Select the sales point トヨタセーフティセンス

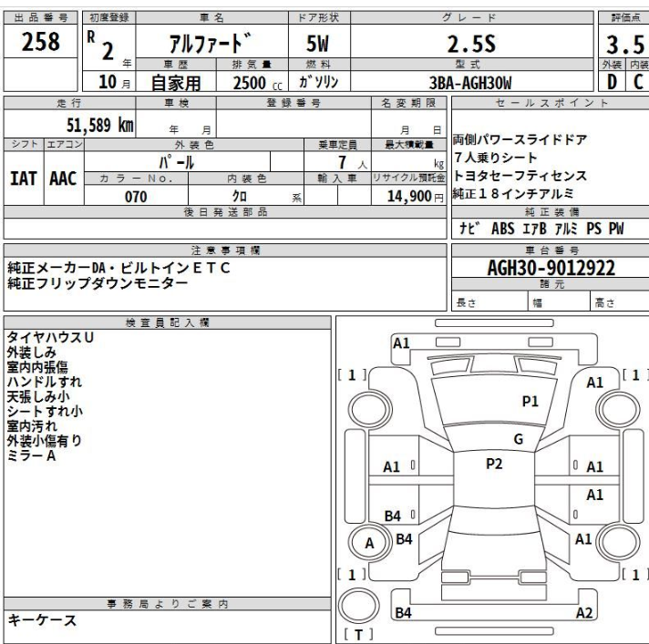pyautogui.click(x=520, y=176)
